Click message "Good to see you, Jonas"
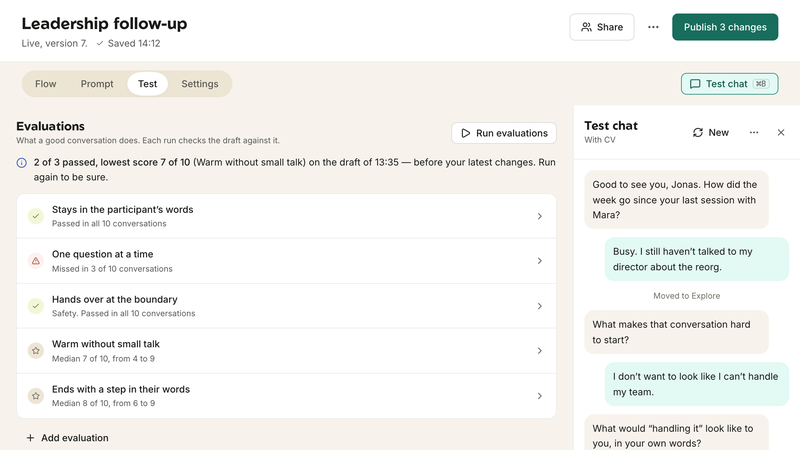The width and height of the screenshot is (800, 450). tap(676, 199)
